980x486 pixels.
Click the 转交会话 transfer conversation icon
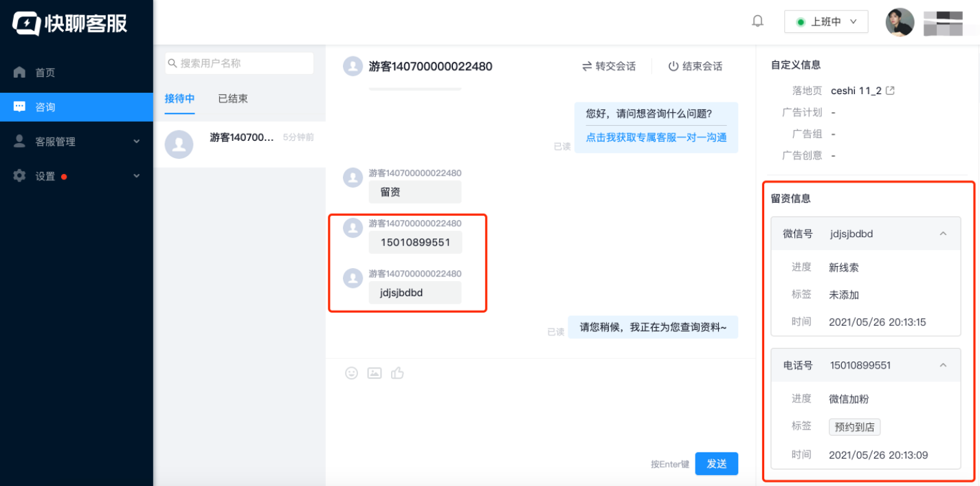(x=586, y=66)
